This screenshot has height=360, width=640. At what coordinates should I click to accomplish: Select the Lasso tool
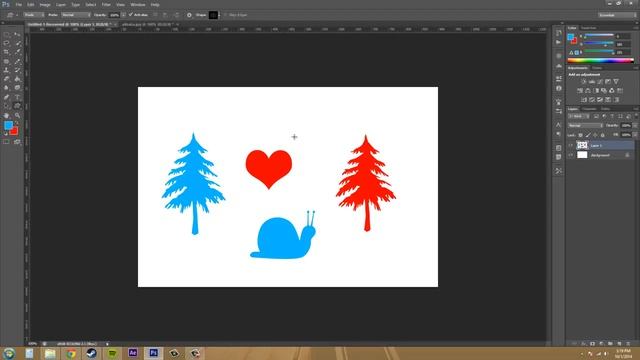pos(6,43)
